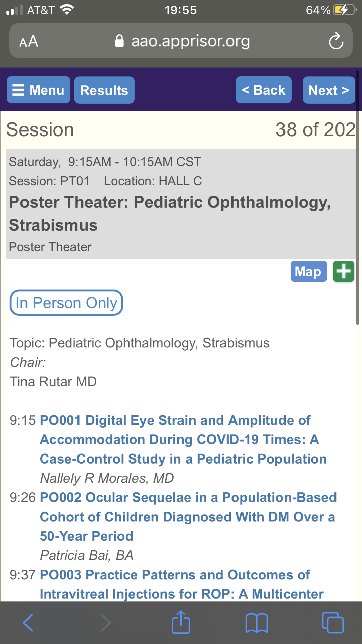Open PO002 Ocular Sequelae poster link
The height and width of the screenshot is (644, 362).
tap(188, 517)
